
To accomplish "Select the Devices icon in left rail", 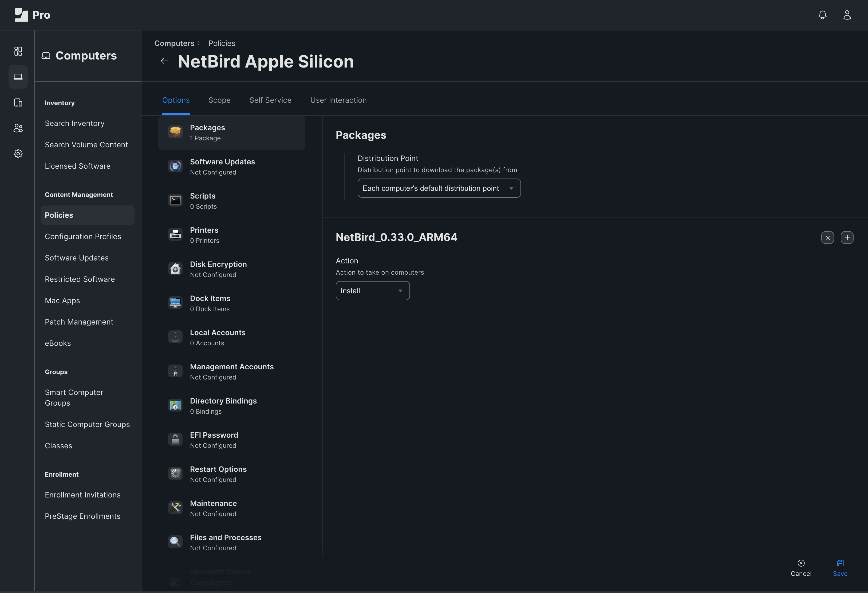I will tap(18, 102).
